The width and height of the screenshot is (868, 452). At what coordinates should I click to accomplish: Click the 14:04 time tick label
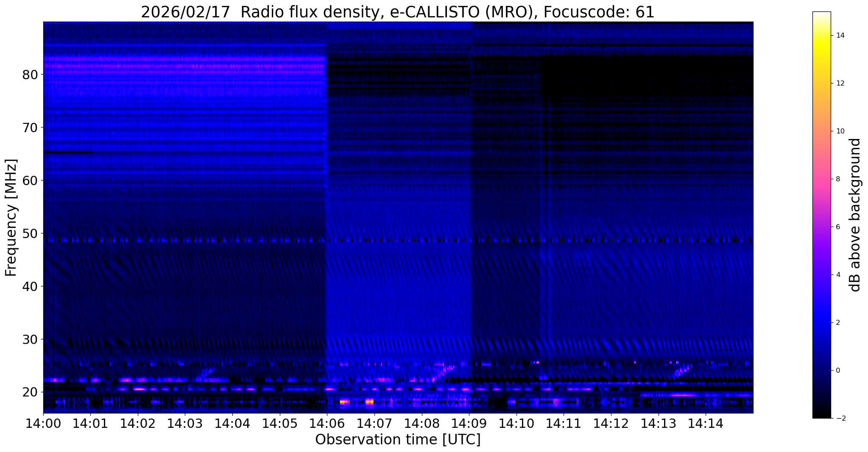[x=232, y=423]
